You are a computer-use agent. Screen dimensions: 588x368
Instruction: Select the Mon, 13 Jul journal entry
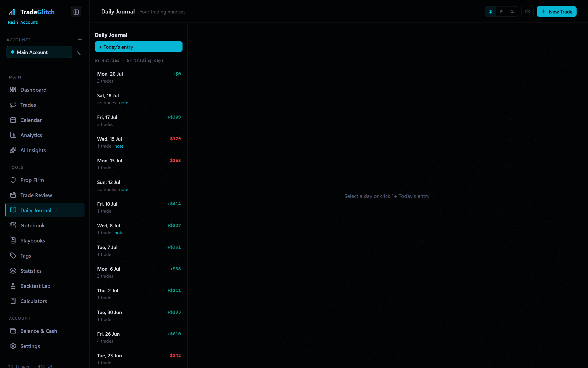pyautogui.click(x=138, y=164)
